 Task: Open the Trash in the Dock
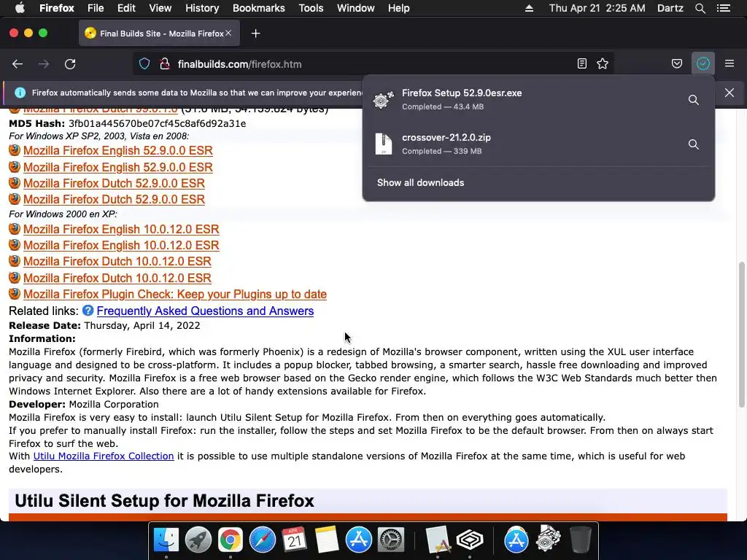[x=580, y=540]
